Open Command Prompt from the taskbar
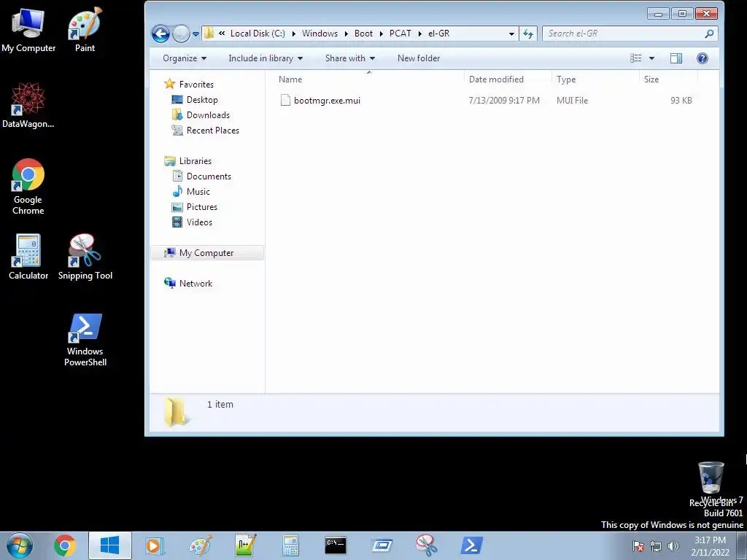Screen dimensions: 747x560 point(336,545)
